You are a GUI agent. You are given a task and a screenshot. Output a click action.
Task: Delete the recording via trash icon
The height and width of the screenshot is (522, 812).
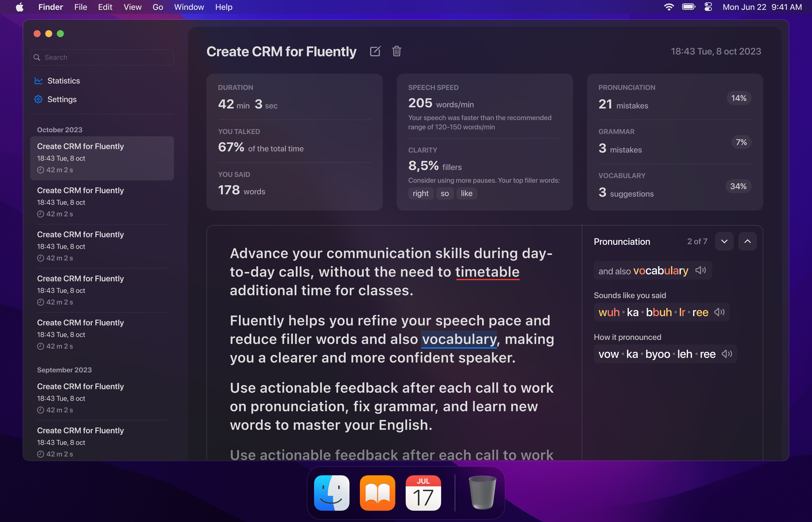[396, 51]
